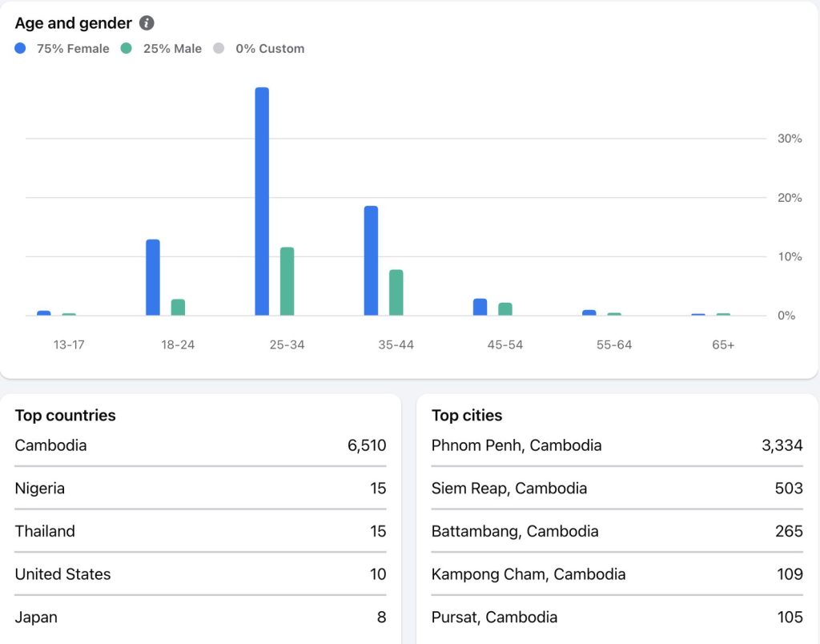This screenshot has width=820, height=644.
Task: Click the '3,334' count for Phnom Penh
Action: (x=782, y=445)
